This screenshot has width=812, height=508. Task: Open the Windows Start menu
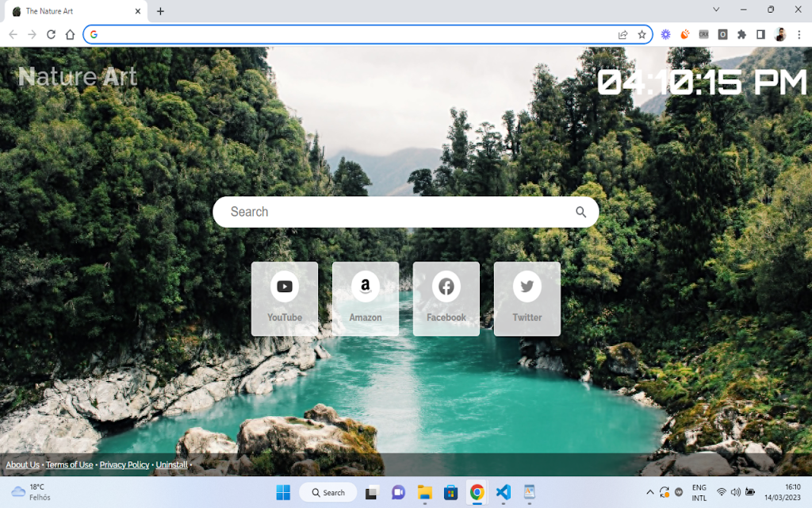(283, 492)
